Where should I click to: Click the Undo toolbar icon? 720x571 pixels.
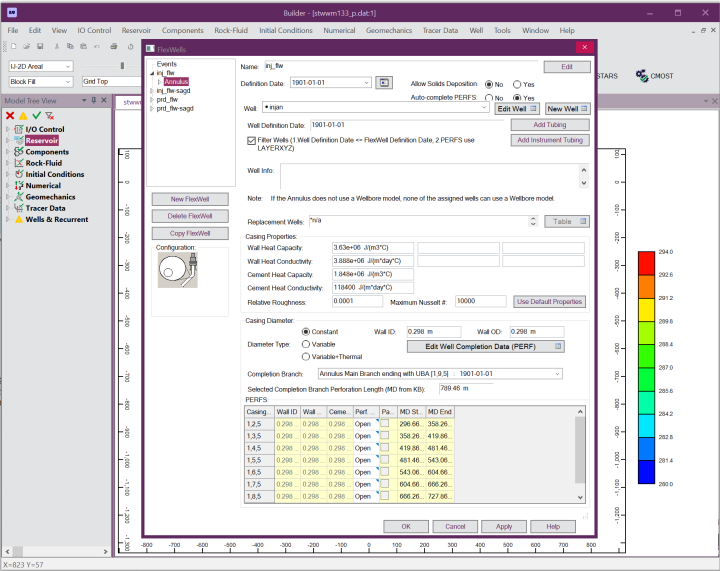[97, 46]
